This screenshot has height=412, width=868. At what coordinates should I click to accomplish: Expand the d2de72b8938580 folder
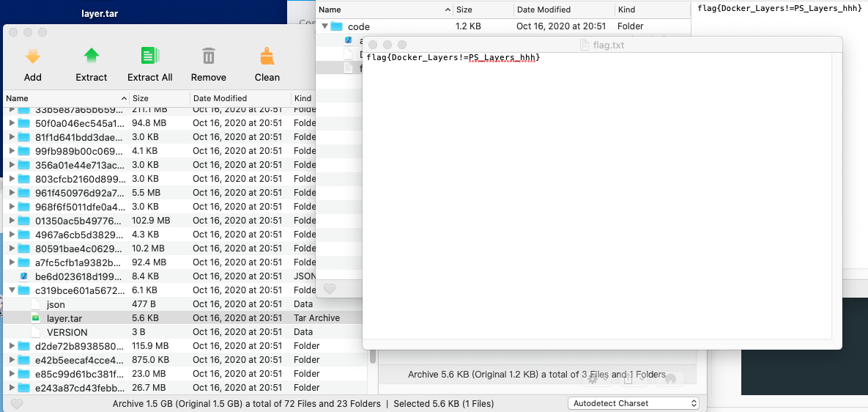click(12, 346)
